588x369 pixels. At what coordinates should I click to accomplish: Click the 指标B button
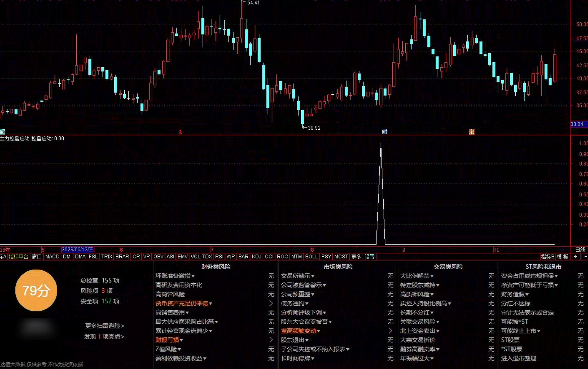[x=547, y=257]
